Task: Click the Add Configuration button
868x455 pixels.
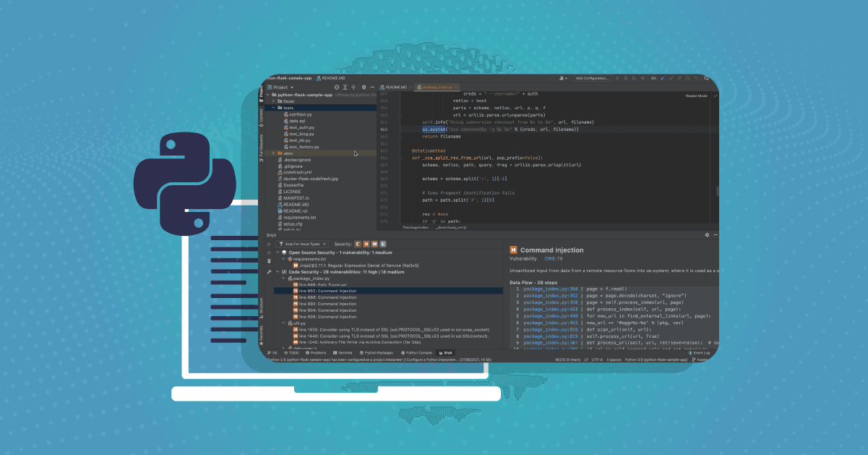Action: 592,78
